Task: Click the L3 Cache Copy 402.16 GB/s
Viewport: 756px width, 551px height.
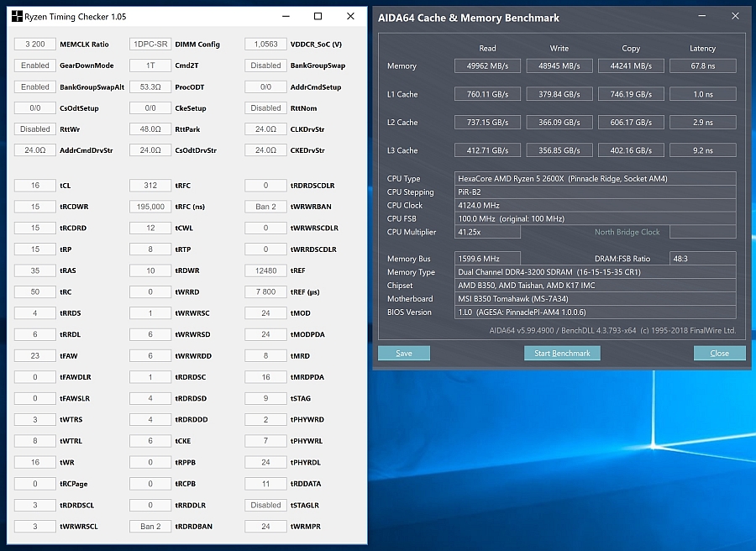Action: [x=631, y=150]
